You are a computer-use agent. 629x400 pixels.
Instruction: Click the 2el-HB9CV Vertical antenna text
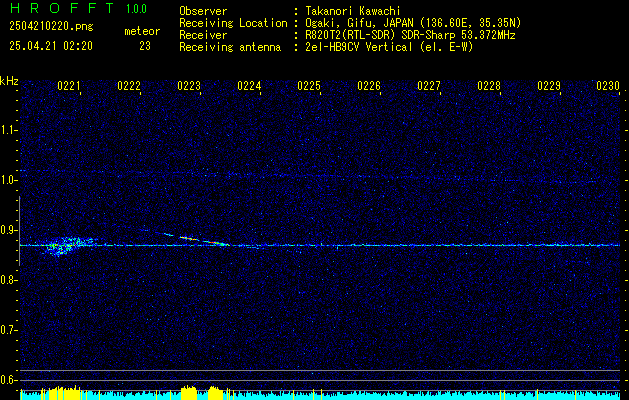pos(389,47)
